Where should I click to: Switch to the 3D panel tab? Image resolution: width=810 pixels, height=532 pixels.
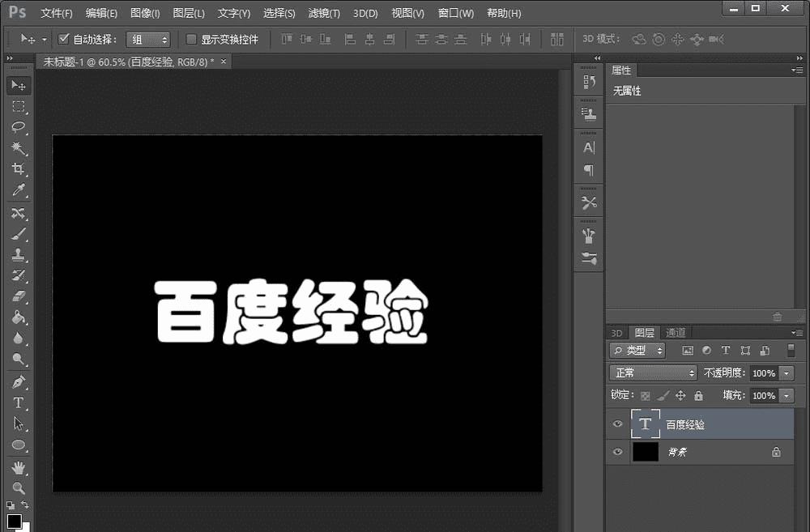click(x=616, y=333)
